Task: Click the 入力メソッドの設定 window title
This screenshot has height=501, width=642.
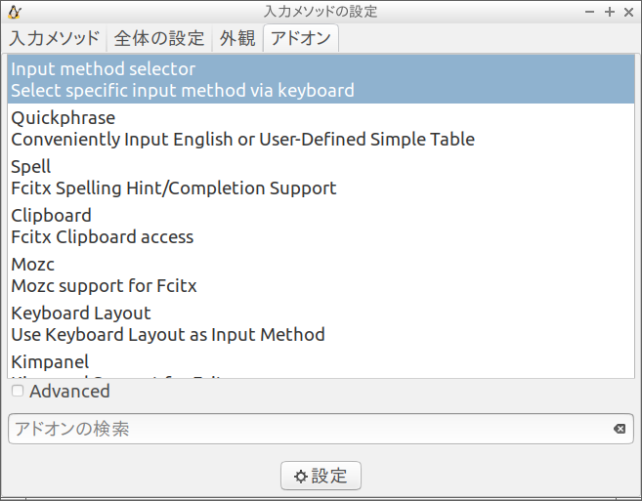Action: pyautogui.click(x=320, y=12)
